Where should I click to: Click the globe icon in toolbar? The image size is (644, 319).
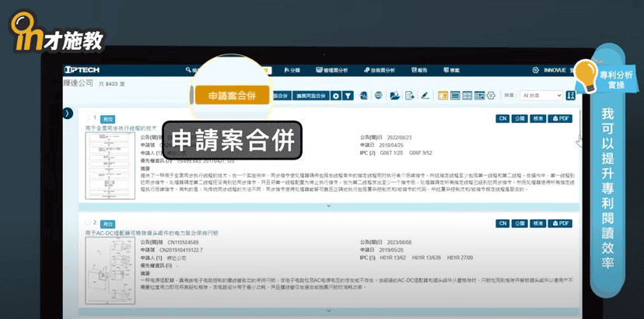click(x=379, y=96)
